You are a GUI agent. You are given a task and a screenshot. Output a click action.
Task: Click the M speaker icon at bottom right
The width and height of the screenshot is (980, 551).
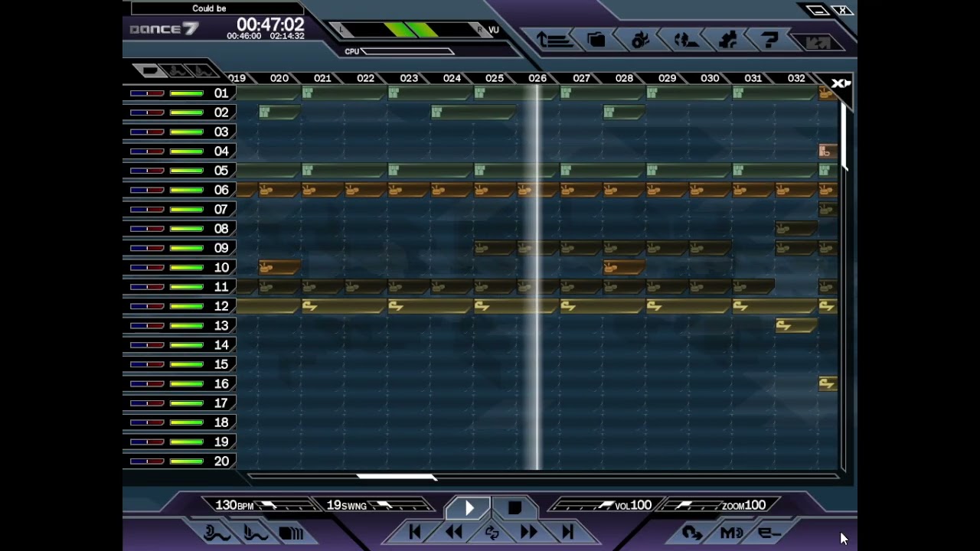[x=731, y=533]
